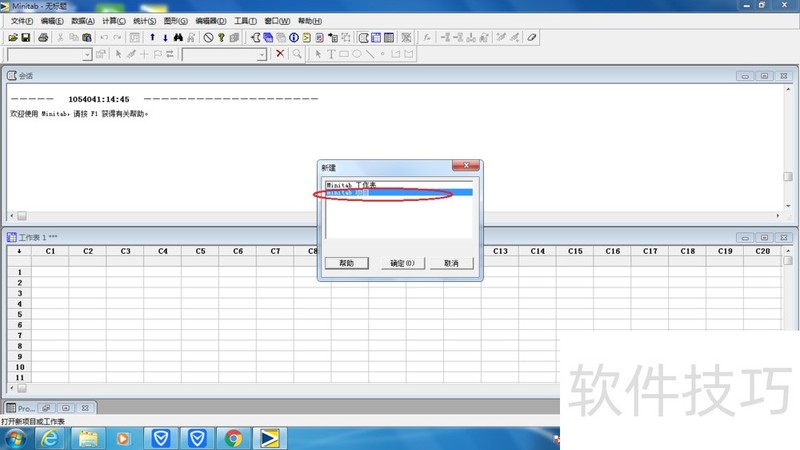Image resolution: width=800 pixels, height=450 pixels.
Task: Save the project with the floppy icon
Action: (26, 38)
